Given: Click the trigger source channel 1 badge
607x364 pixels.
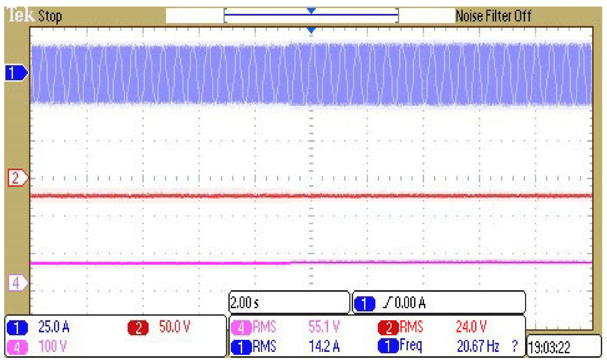Looking at the screenshot, I should click(364, 304).
